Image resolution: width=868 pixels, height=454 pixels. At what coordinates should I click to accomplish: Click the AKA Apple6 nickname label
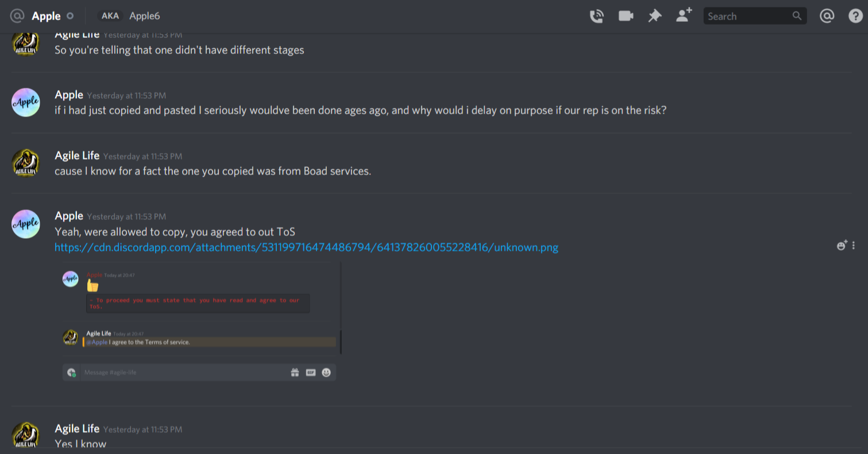[x=130, y=16]
